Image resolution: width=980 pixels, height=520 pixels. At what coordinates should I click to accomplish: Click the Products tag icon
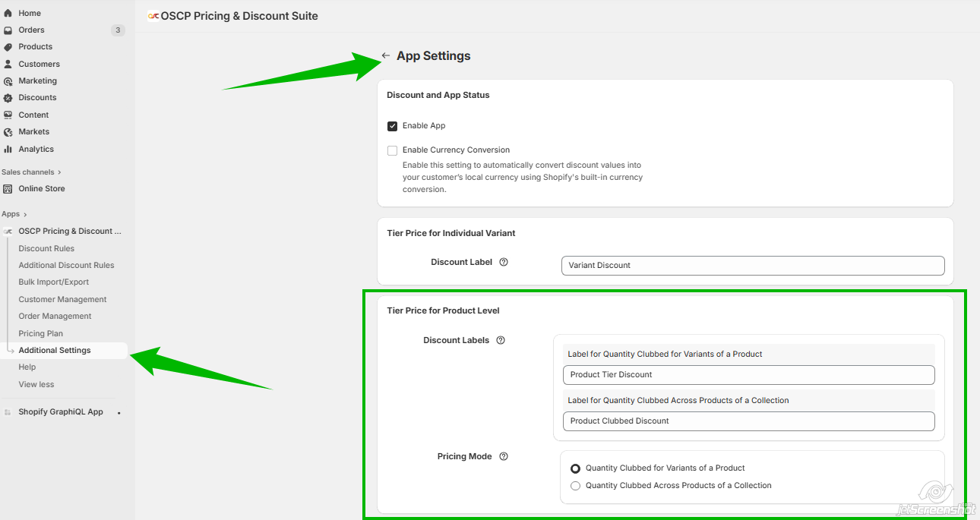(8, 47)
